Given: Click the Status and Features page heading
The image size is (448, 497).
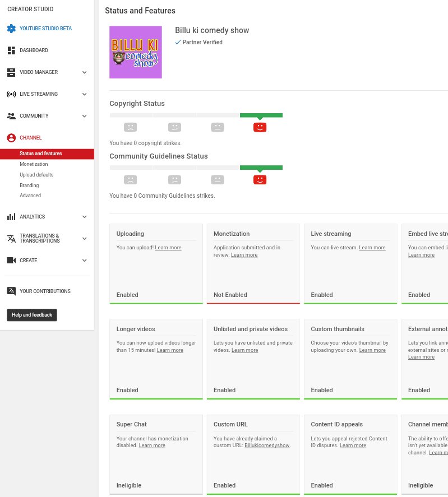Looking at the screenshot, I should pos(140,11).
